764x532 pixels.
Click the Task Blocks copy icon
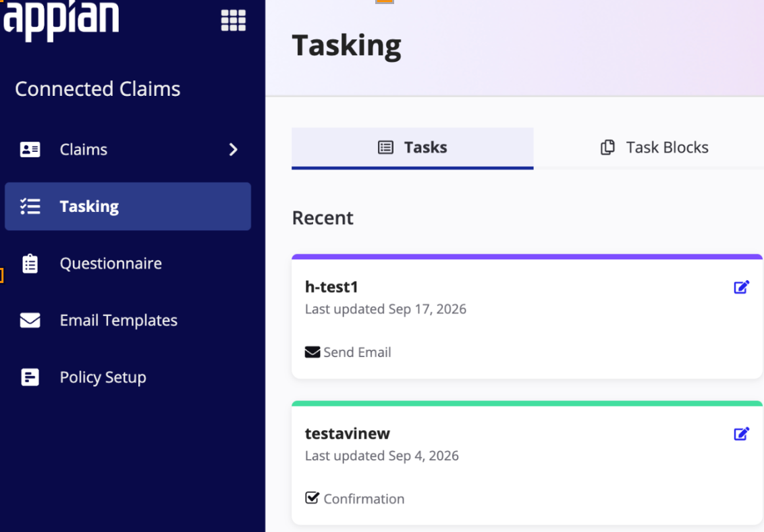(x=607, y=147)
